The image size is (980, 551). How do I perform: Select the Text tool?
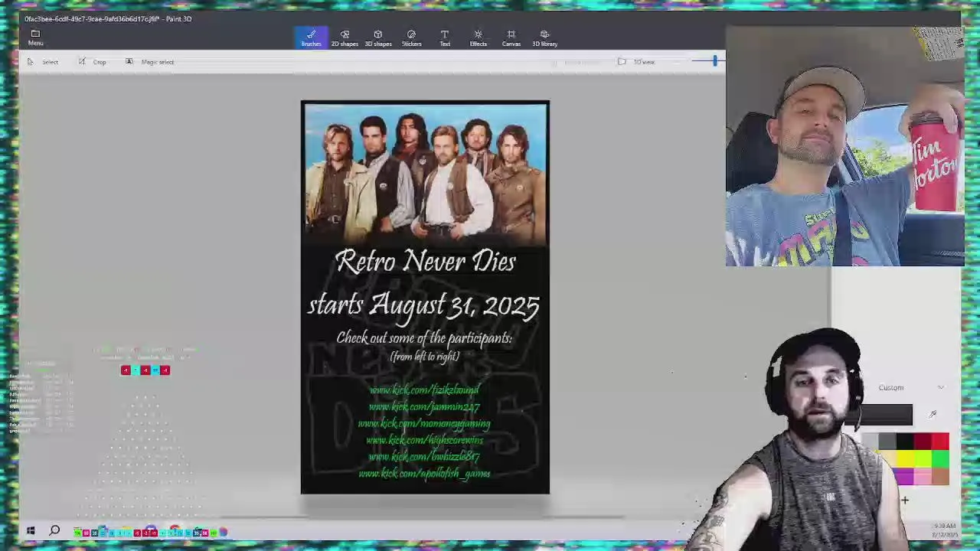point(445,37)
